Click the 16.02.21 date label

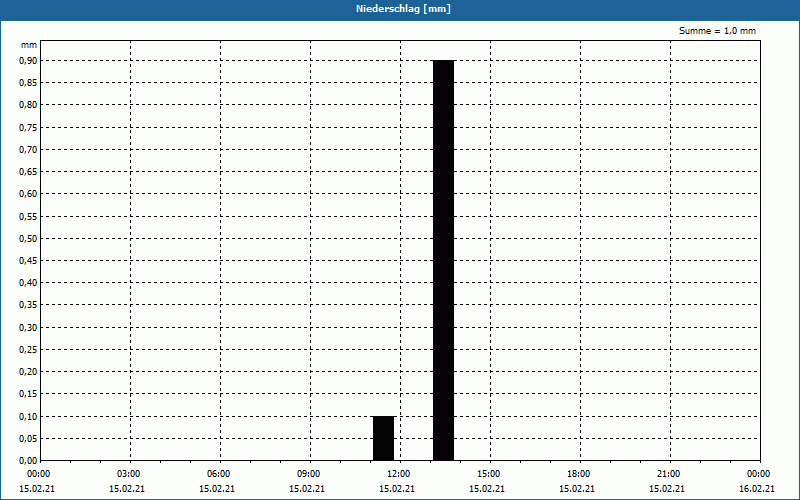point(757,489)
